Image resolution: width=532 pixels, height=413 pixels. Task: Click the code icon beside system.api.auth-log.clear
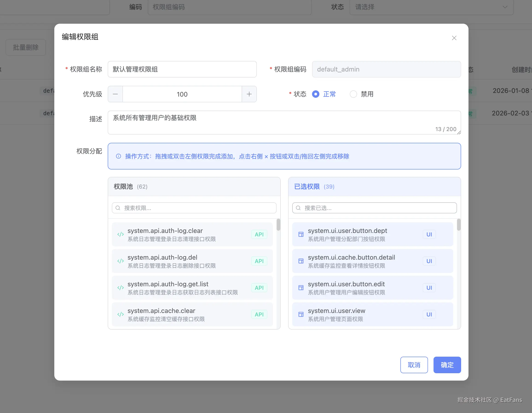pyautogui.click(x=120, y=234)
